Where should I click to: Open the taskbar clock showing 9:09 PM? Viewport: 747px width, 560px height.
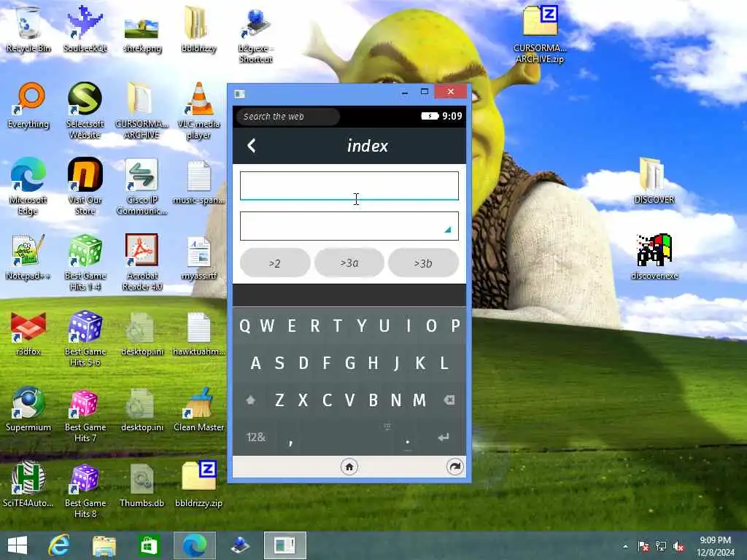pyautogui.click(x=715, y=546)
